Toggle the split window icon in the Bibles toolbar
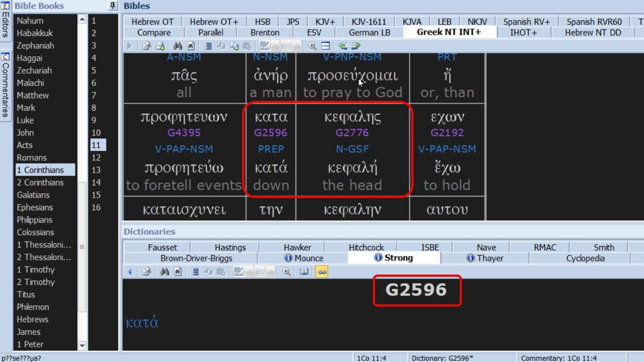This screenshot has width=644, height=362. [326, 46]
